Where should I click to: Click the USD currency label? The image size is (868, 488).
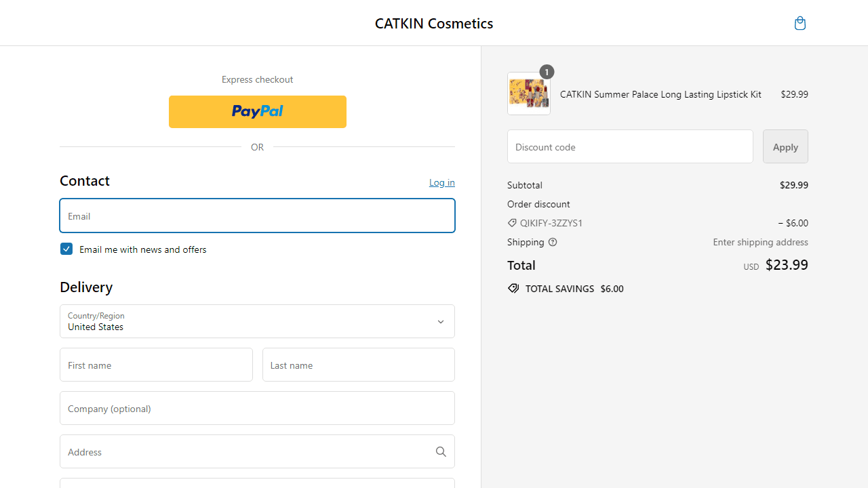point(751,267)
